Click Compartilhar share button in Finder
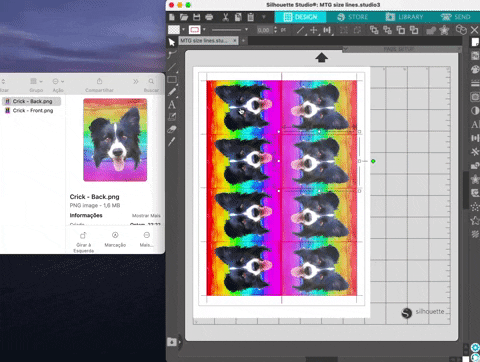 point(99,85)
